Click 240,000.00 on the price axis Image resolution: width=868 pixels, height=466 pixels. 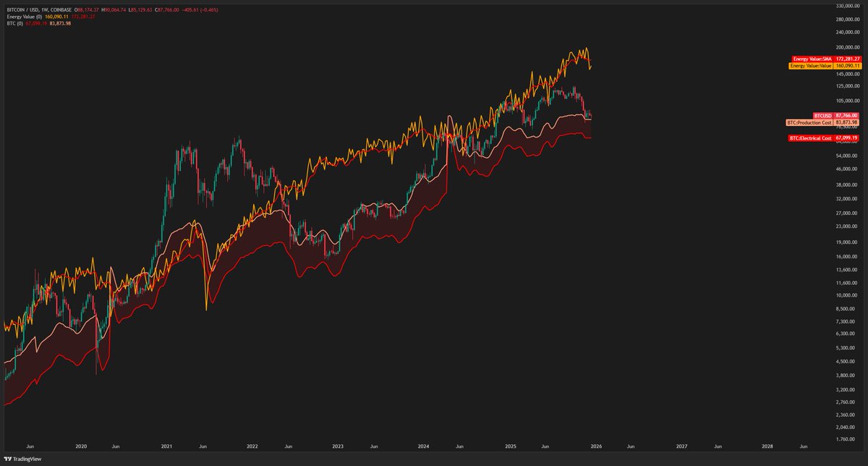pos(848,32)
